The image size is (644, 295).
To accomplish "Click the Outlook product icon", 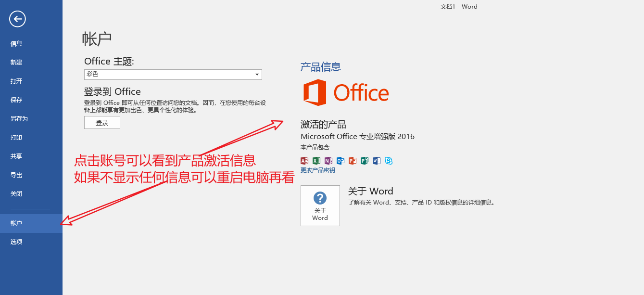I will point(341,161).
